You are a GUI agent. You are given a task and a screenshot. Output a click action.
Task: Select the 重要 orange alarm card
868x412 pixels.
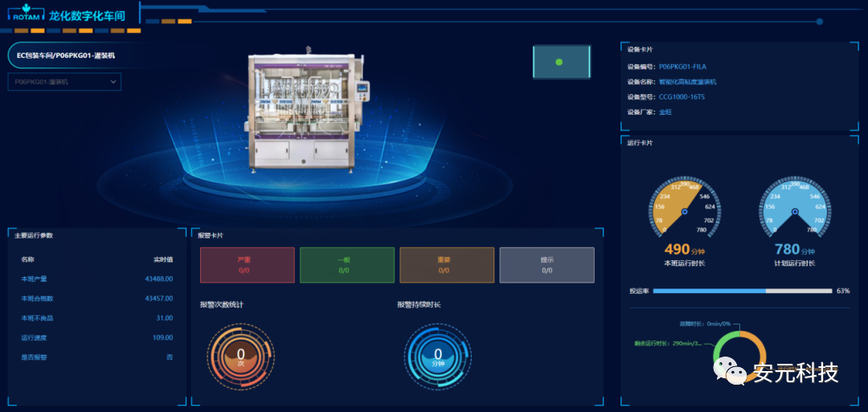pyautogui.click(x=446, y=265)
